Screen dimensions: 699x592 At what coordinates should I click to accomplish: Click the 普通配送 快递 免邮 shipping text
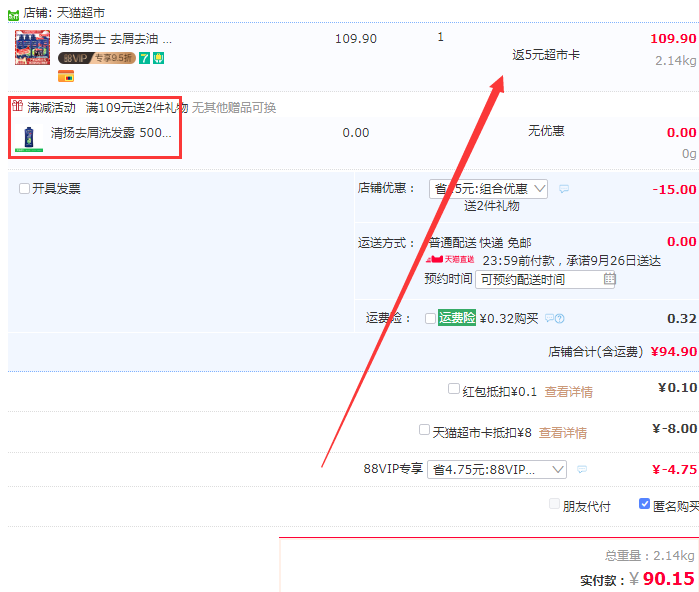480,243
